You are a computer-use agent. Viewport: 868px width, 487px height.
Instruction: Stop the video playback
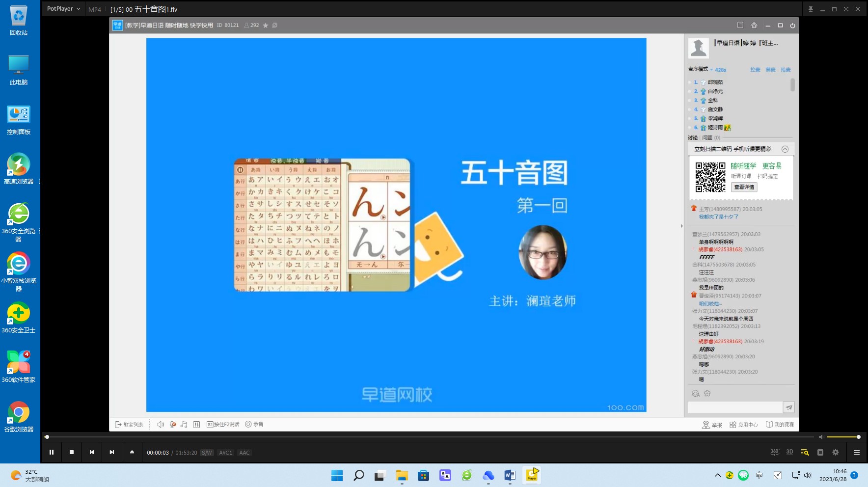point(72,452)
